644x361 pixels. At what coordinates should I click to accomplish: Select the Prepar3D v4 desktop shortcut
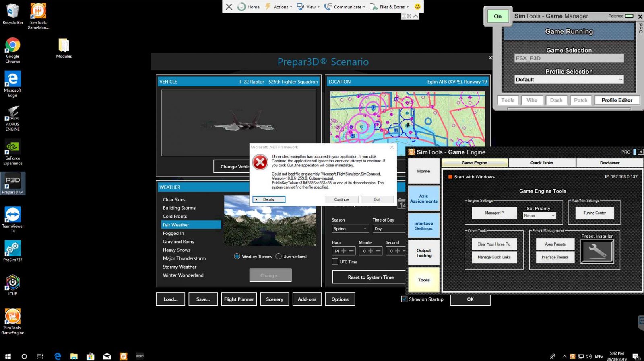pos(12,184)
